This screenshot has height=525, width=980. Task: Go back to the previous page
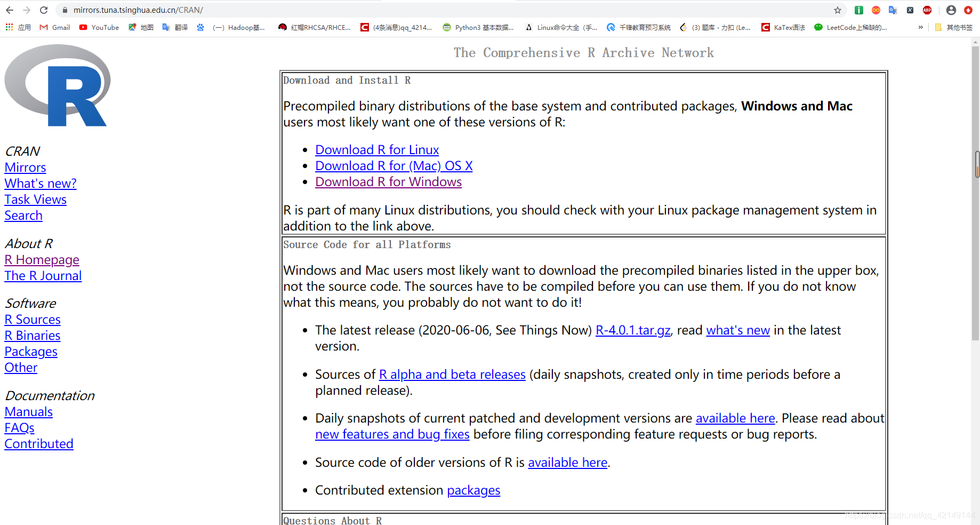point(10,10)
